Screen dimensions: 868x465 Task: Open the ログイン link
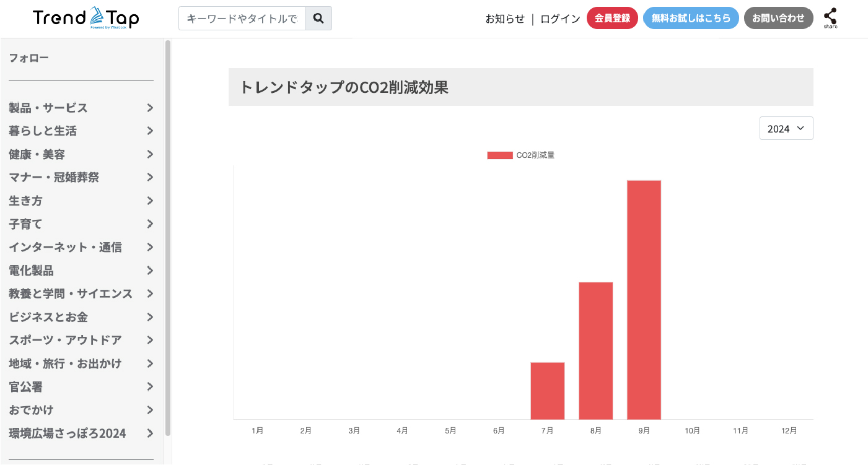click(x=560, y=19)
